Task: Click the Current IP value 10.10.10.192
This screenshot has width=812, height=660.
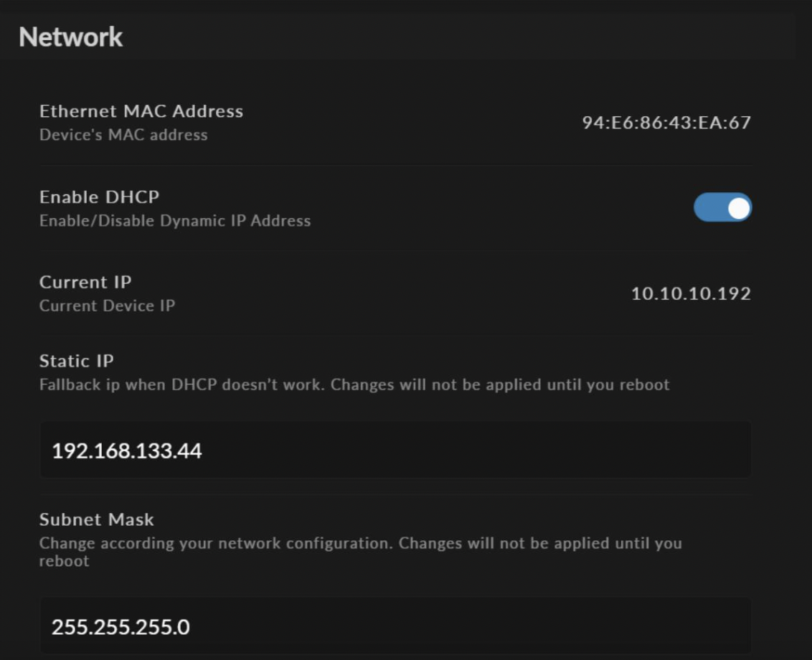Action: tap(690, 293)
